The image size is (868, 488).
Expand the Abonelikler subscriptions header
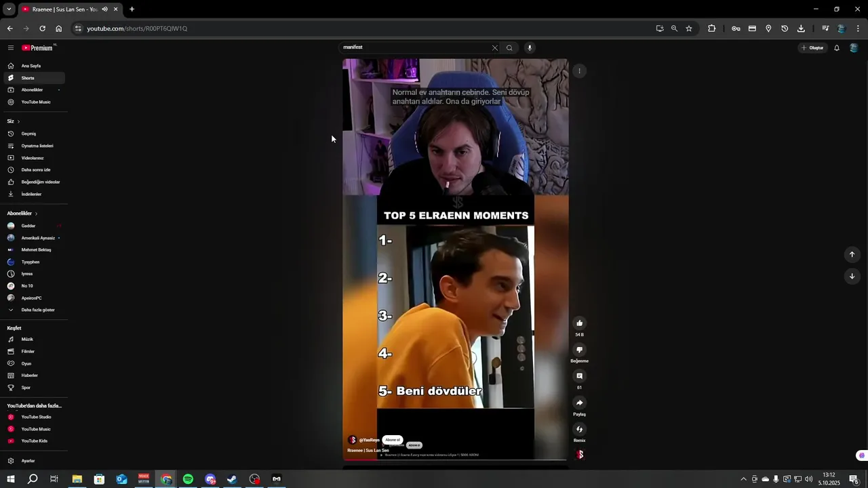pos(22,213)
